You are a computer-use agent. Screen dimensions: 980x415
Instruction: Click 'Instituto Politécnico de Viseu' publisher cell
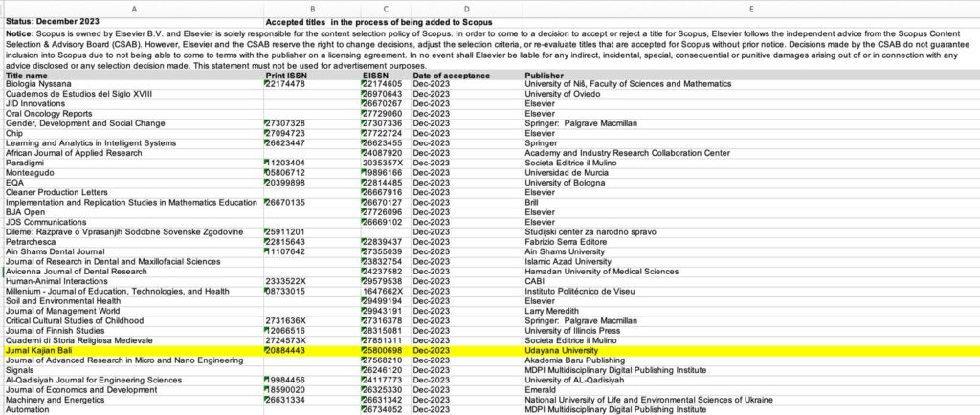750,292
